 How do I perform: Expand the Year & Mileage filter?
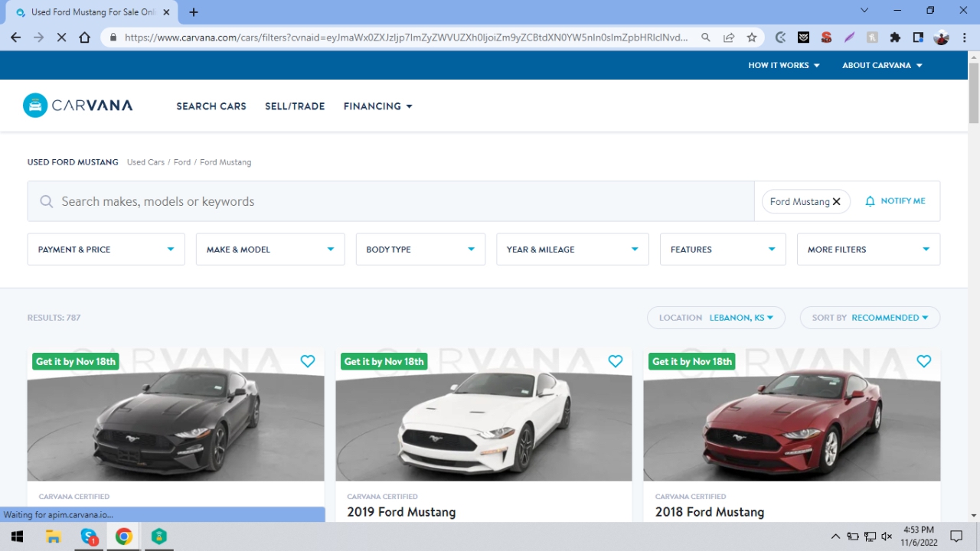coord(573,249)
